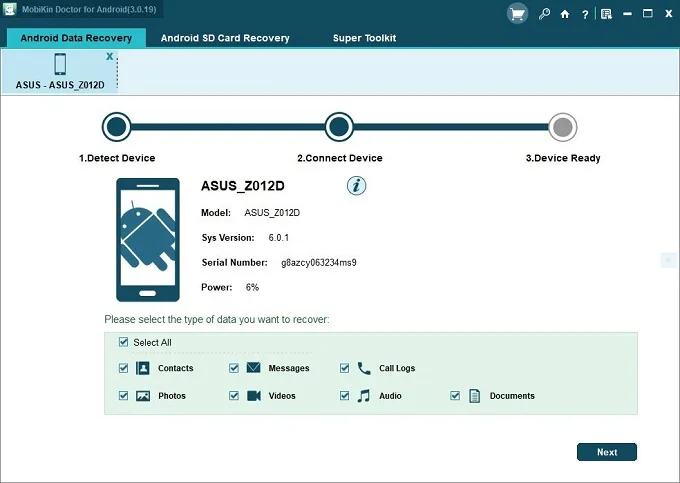Open help with the question mark icon

(585, 14)
